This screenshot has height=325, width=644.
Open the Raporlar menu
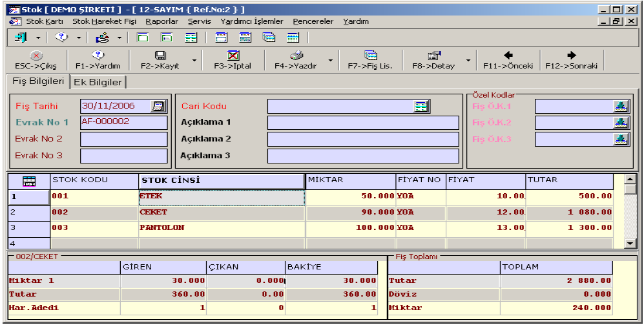tap(161, 21)
